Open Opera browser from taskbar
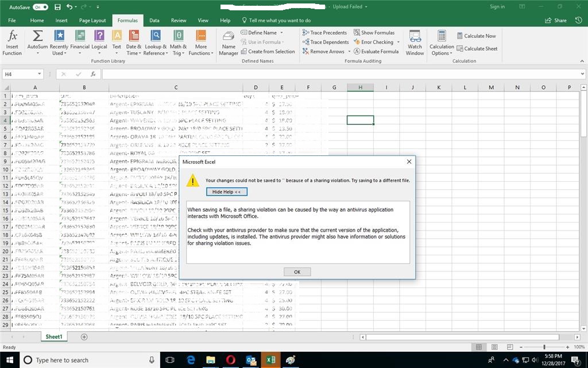Image resolution: width=588 pixels, height=368 pixels. coord(231,360)
